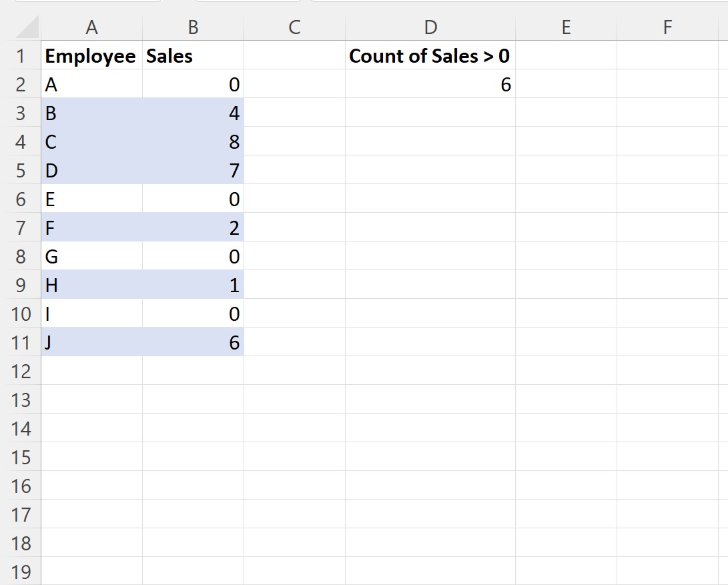Click the cell for Employee F
Viewport: 728px width, 585px height.
(x=92, y=227)
